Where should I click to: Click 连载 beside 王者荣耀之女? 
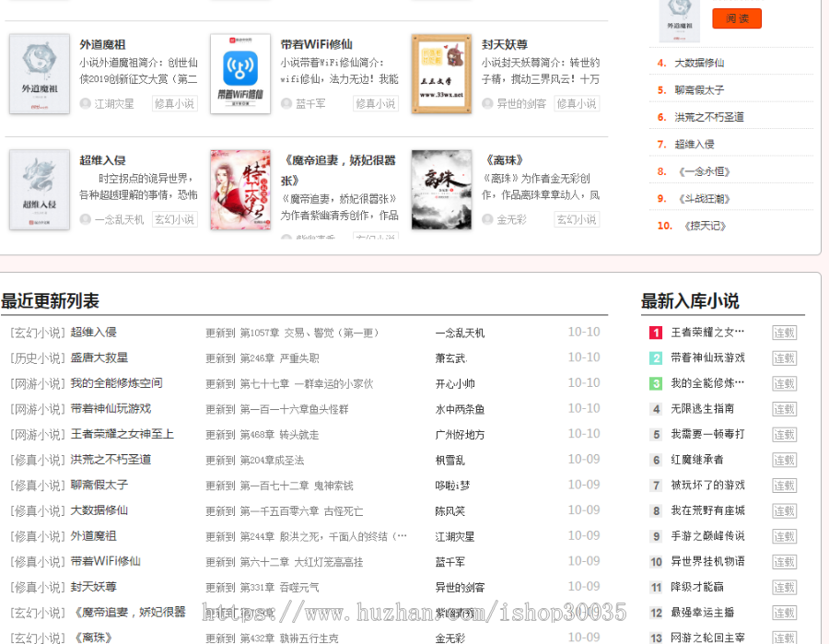point(784,332)
